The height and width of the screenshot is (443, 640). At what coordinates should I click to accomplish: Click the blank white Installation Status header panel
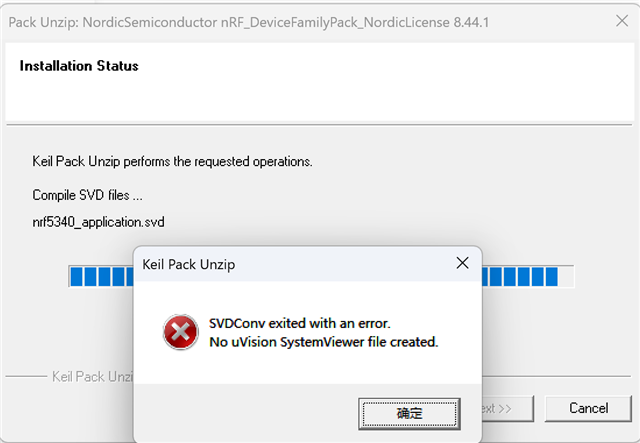click(x=319, y=82)
